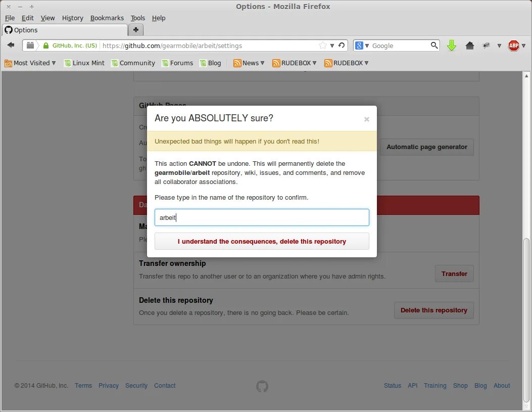Open the Contact footer link
Screen dimensions: 532x412
click(x=165, y=386)
